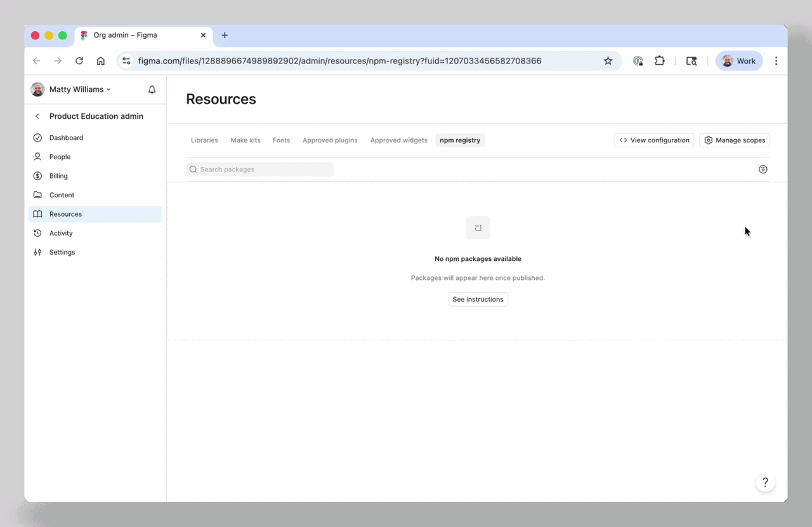Click the Org admin – Figma browser tab

pyautogui.click(x=145, y=36)
